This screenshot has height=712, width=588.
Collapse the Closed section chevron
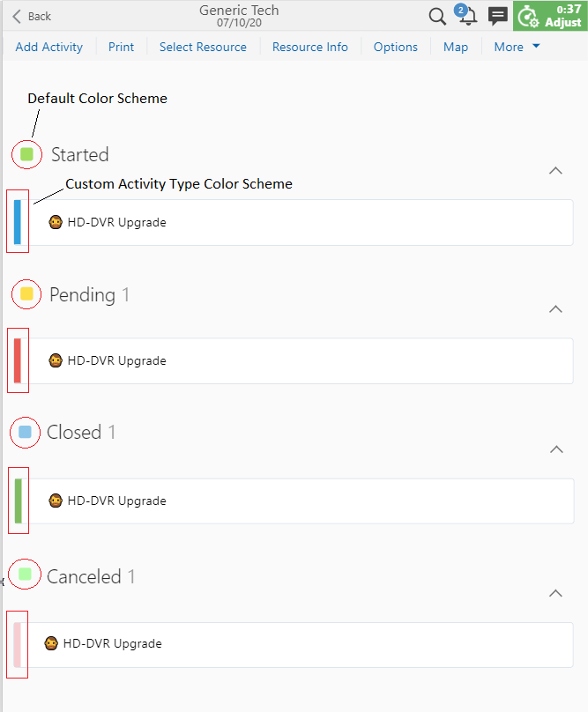pos(556,449)
